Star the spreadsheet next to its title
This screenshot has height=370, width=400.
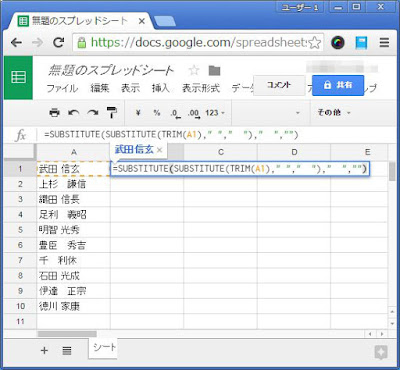(194, 70)
